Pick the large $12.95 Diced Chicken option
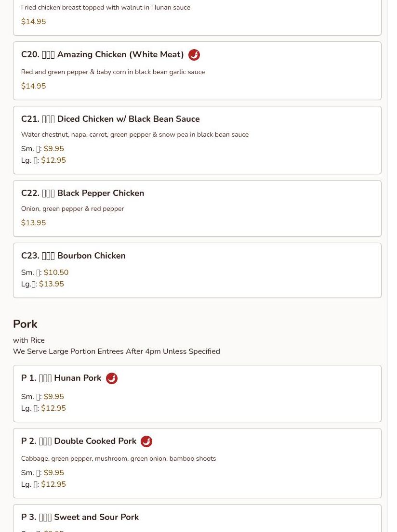Viewport: 397px width, 532px height. click(x=53, y=160)
